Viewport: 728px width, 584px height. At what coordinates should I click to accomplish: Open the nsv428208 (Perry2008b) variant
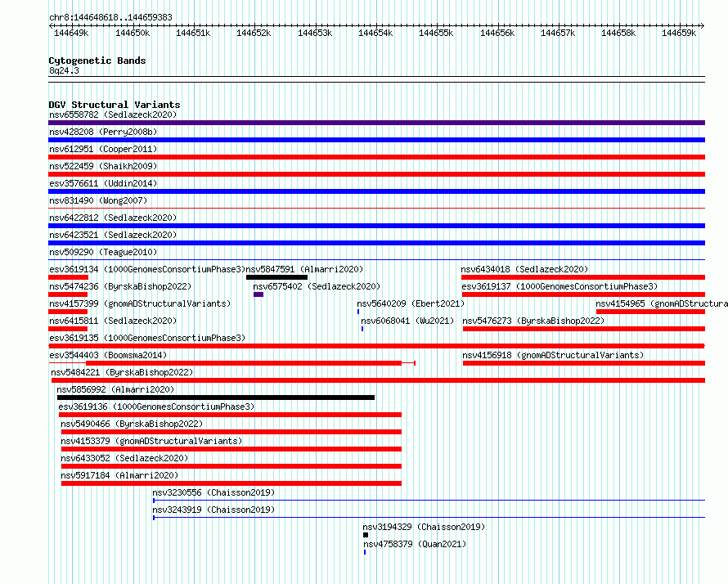[x=103, y=132]
